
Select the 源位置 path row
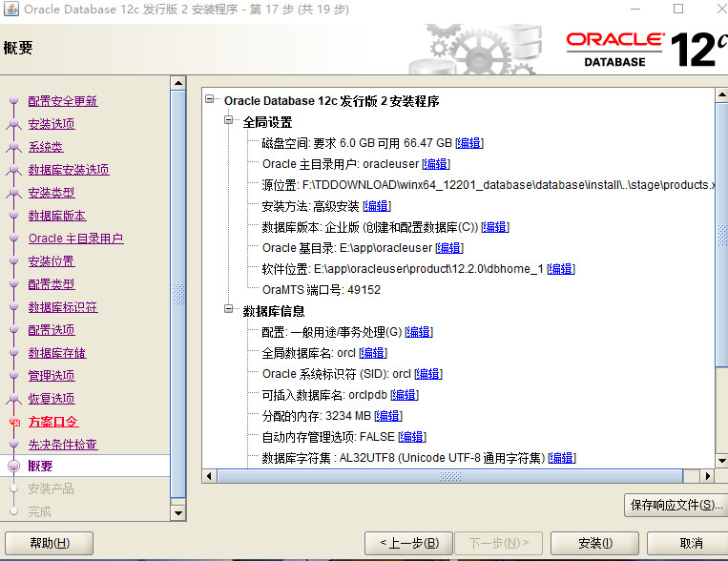[488, 185]
